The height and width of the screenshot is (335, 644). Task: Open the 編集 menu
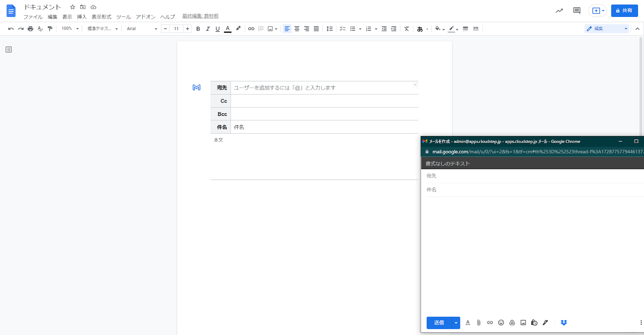[x=53, y=17]
